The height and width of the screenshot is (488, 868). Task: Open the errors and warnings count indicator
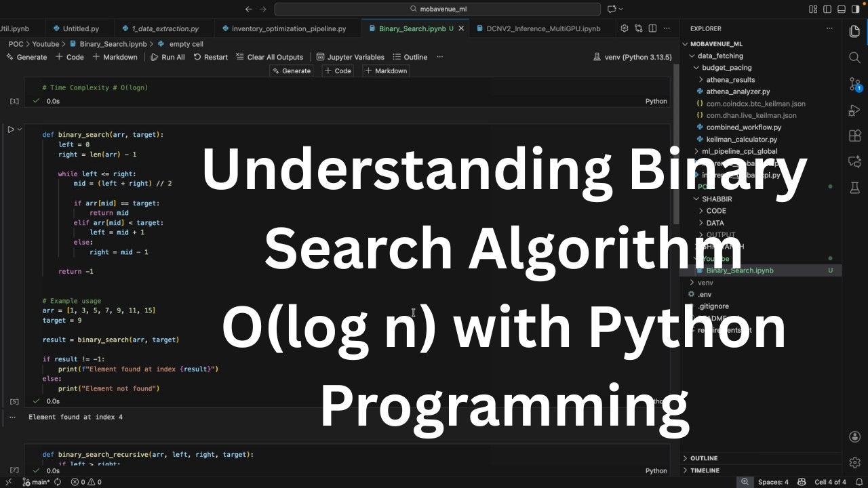pos(86,482)
